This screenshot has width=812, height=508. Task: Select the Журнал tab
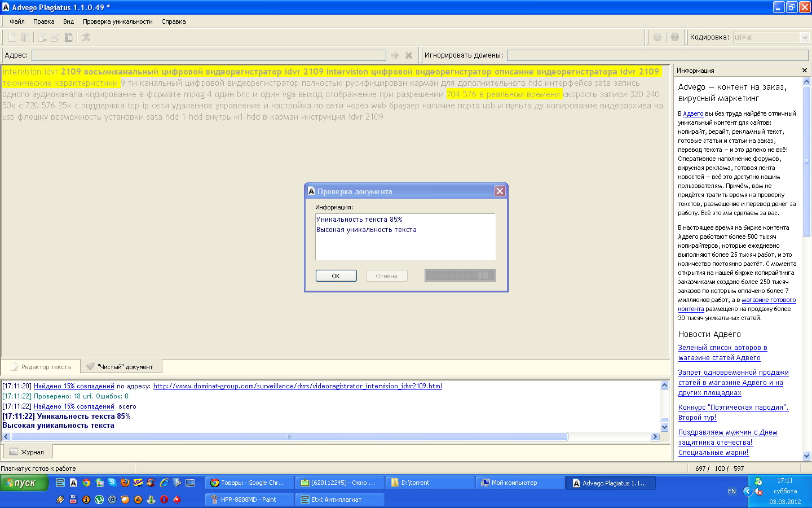(x=28, y=452)
